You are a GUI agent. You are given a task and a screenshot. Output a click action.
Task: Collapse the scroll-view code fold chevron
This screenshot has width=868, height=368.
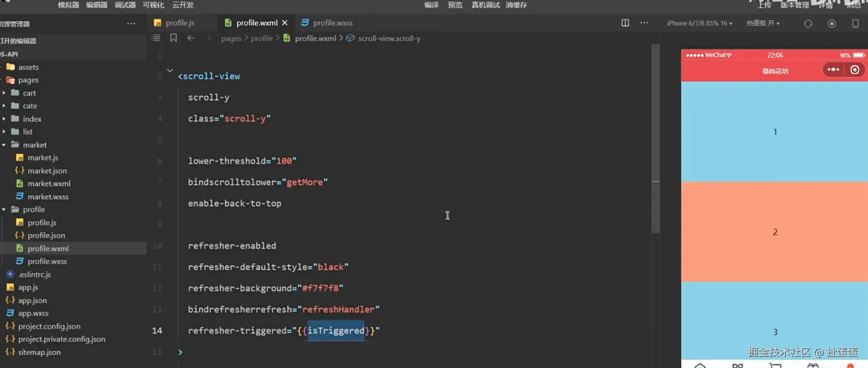click(170, 70)
